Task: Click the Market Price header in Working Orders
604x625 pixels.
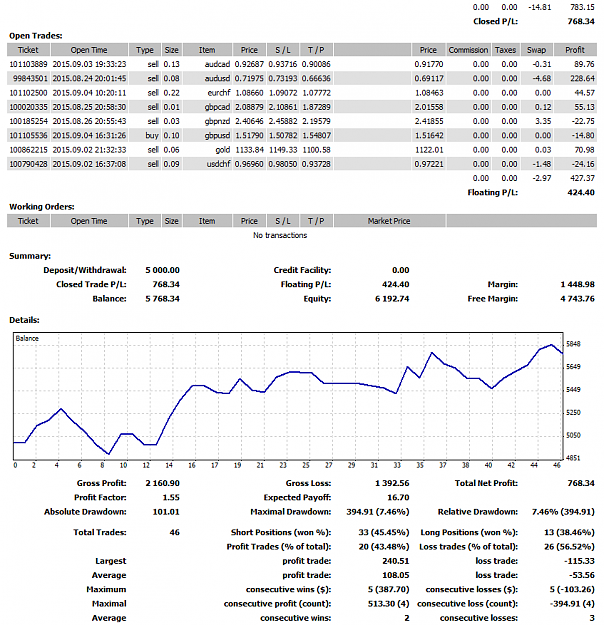Action: pyautogui.click(x=389, y=221)
